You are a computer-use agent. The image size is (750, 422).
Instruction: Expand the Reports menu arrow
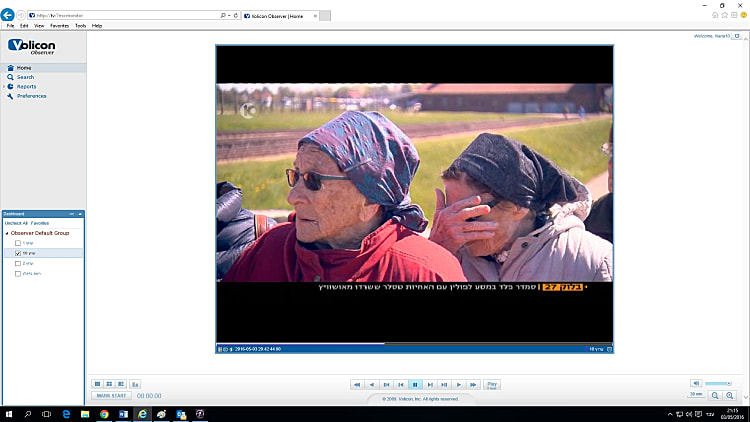click(x=4, y=87)
